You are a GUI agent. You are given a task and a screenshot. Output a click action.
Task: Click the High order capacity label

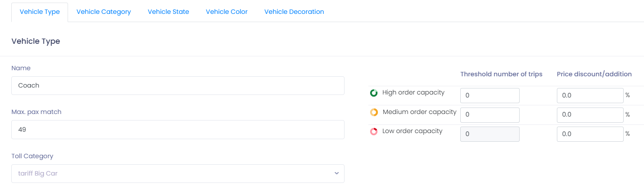pyautogui.click(x=413, y=93)
